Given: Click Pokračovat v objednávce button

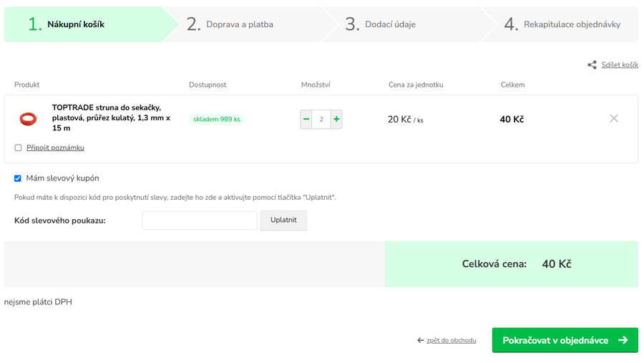Looking at the screenshot, I should point(565,340).
